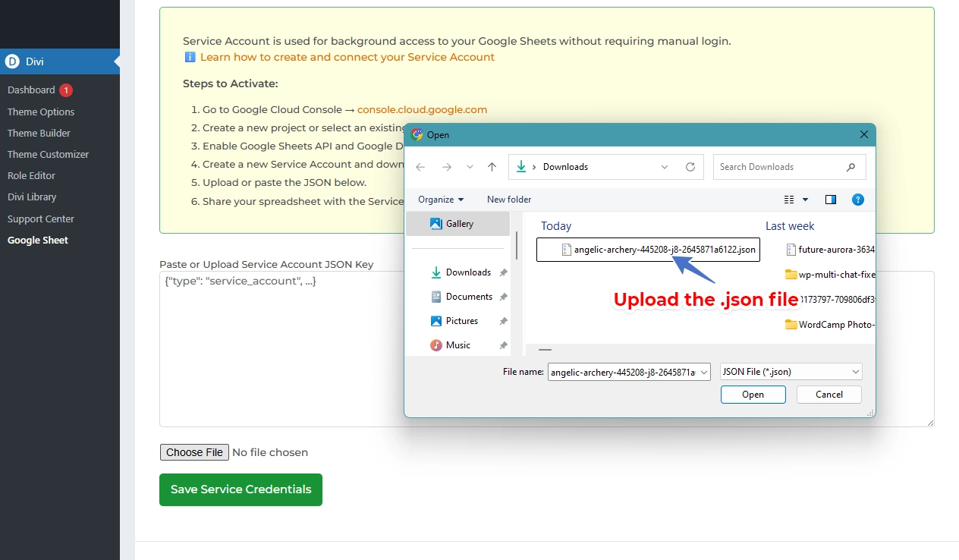Click the Save Service Credentials button
Viewport: 959px width, 560px height.
point(241,489)
